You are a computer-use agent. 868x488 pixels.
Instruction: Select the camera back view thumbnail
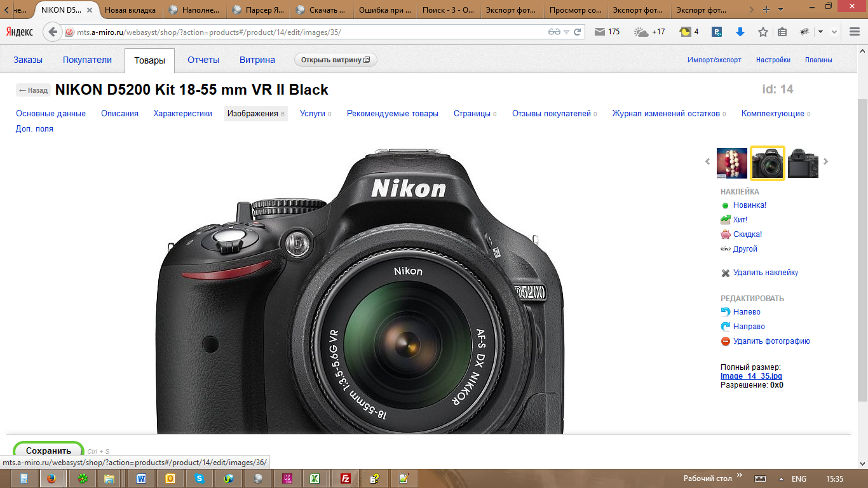[803, 163]
